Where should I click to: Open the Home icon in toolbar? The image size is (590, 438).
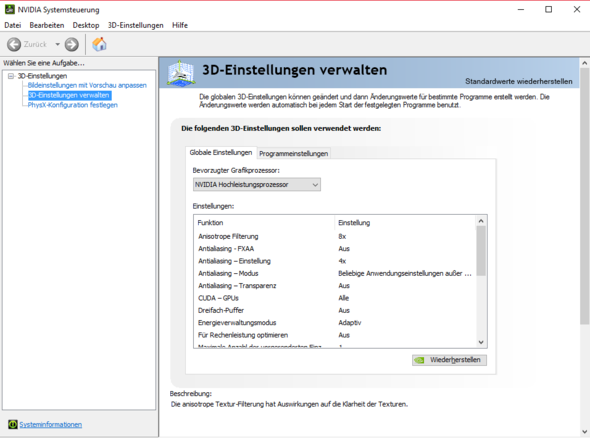[x=100, y=44]
